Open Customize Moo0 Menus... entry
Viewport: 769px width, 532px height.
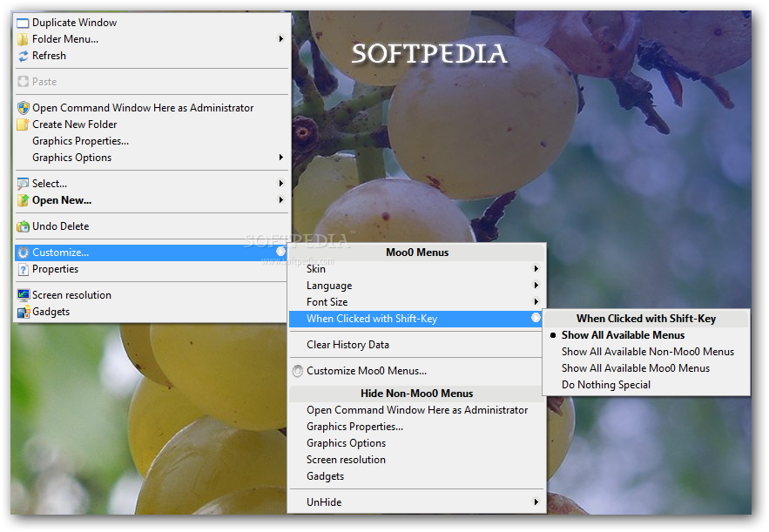[417, 371]
